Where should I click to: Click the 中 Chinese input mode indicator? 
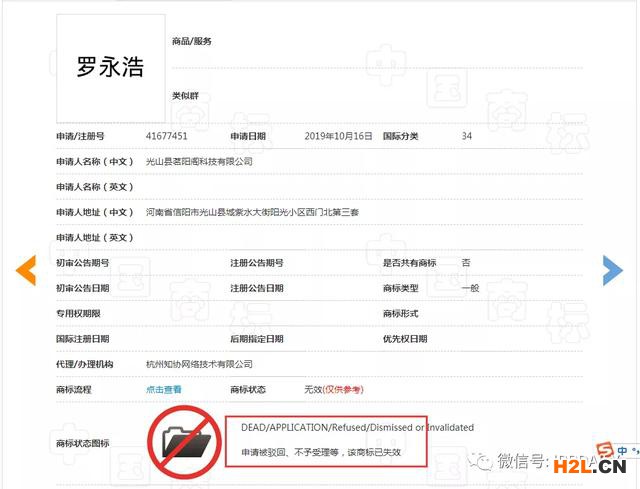pyautogui.click(x=622, y=451)
